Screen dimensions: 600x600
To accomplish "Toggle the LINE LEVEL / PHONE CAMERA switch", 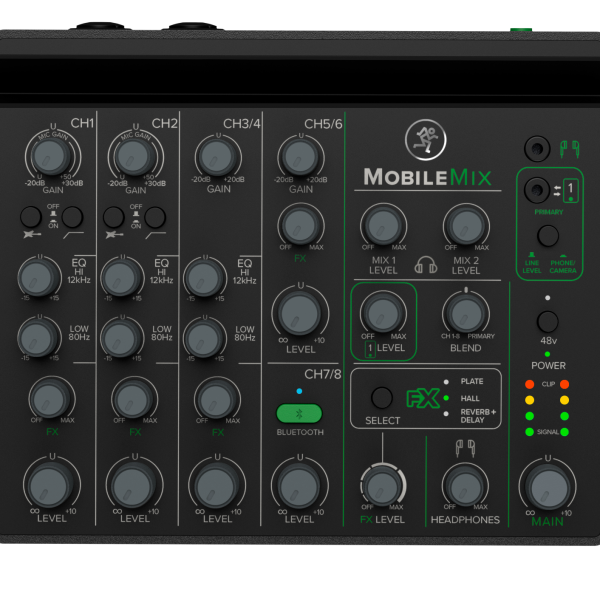I will coord(548,236).
